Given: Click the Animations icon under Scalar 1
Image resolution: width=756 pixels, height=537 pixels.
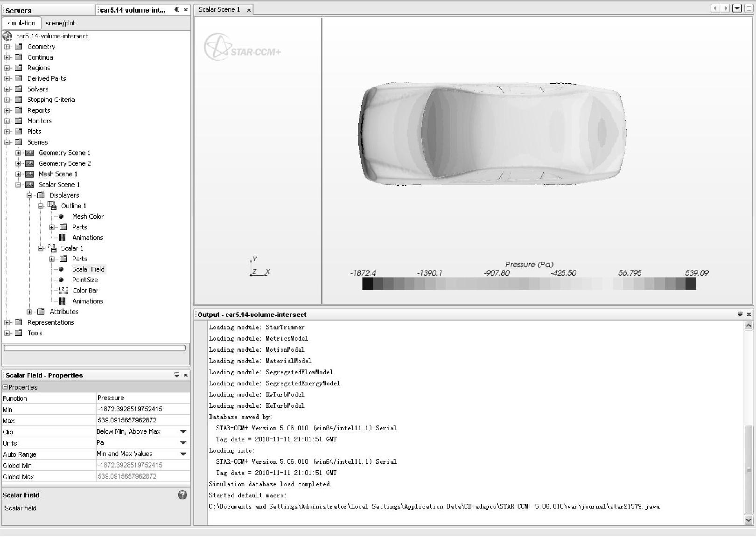Looking at the screenshot, I should tap(63, 301).
